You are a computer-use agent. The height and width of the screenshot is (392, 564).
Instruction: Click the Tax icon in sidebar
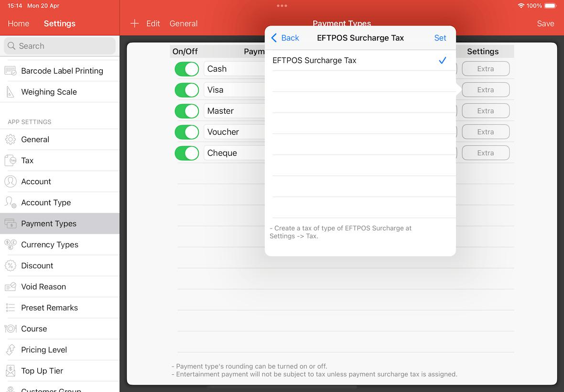[x=11, y=161]
